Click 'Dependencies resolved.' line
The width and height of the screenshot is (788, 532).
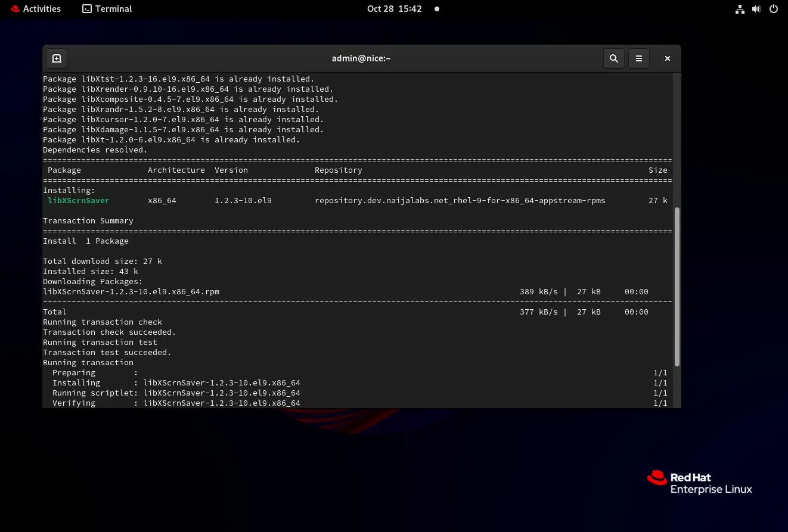[95, 150]
